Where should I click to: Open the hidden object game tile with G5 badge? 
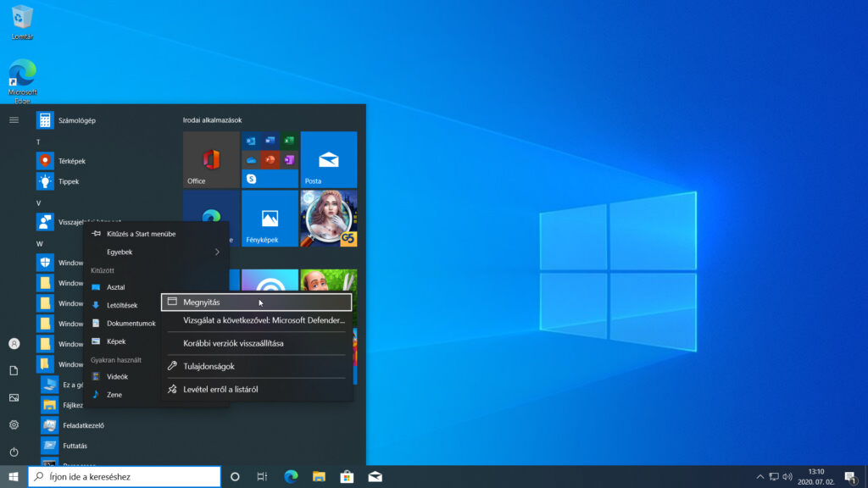pos(328,219)
